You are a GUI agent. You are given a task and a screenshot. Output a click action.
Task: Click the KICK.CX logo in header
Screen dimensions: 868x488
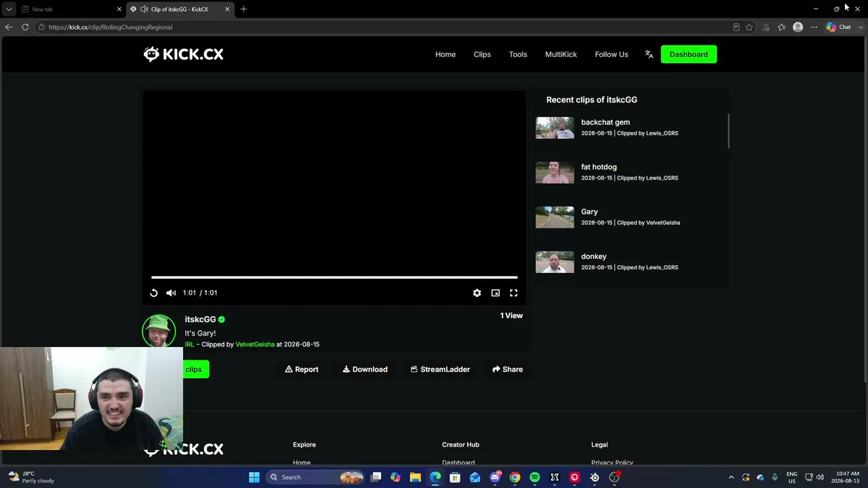pyautogui.click(x=183, y=54)
